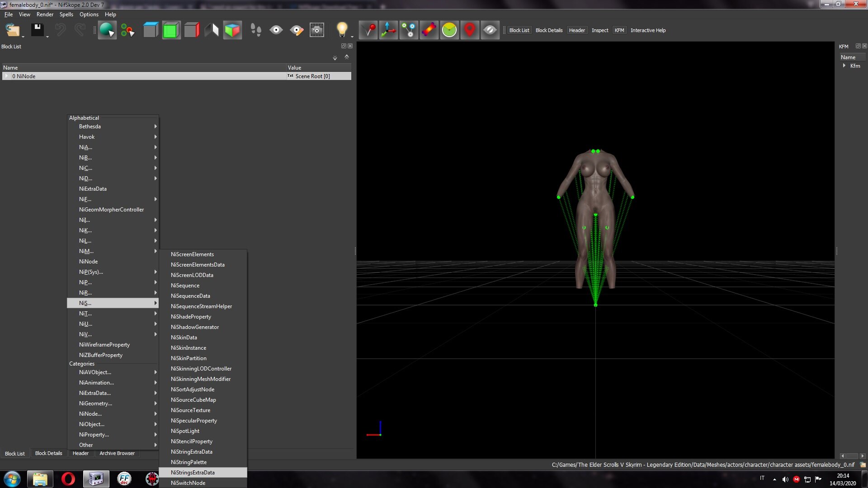This screenshot has height=488, width=868.
Task: Choose NiSkinPartition in the submenu
Action: [203, 358]
